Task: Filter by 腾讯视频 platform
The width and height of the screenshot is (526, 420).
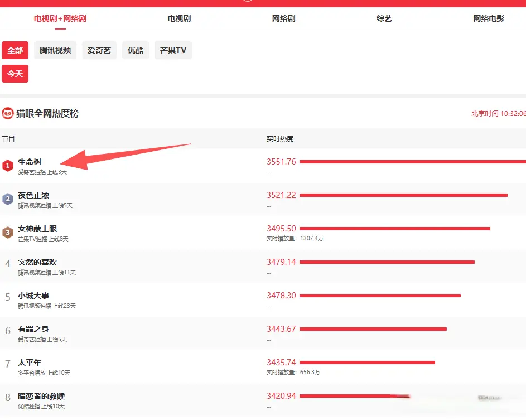Action: tap(55, 50)
